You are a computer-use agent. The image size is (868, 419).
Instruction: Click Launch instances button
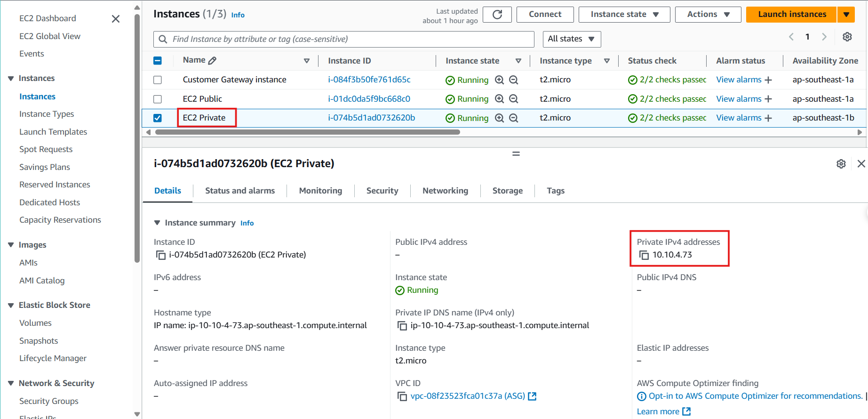point(792,15)
